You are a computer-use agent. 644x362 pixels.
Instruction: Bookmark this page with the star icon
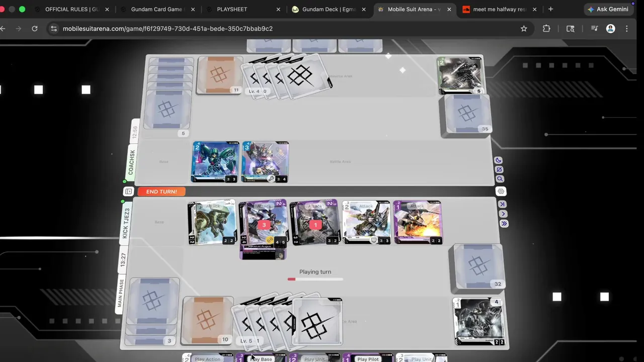[524, 29]
